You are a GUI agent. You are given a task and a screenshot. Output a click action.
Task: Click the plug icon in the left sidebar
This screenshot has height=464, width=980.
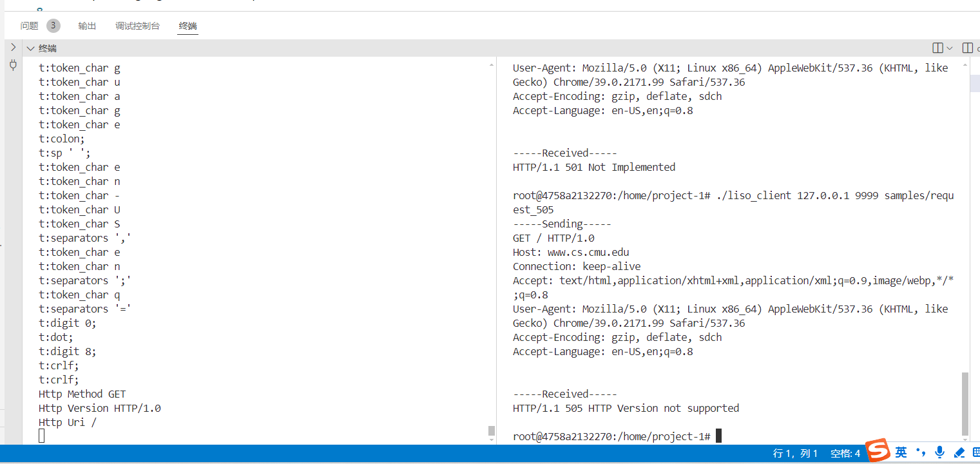12,64
